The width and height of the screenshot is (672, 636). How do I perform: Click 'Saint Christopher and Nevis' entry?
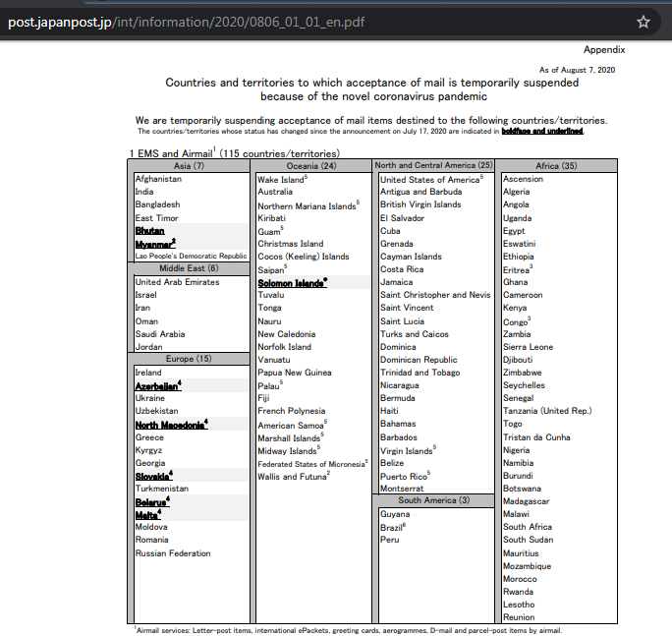(x=435, y=295)
